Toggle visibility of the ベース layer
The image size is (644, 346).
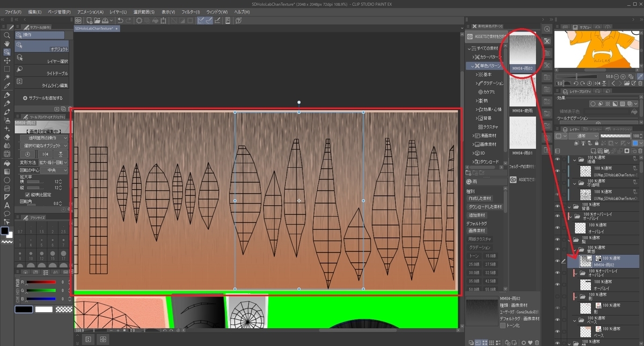[x=557, y=331]
